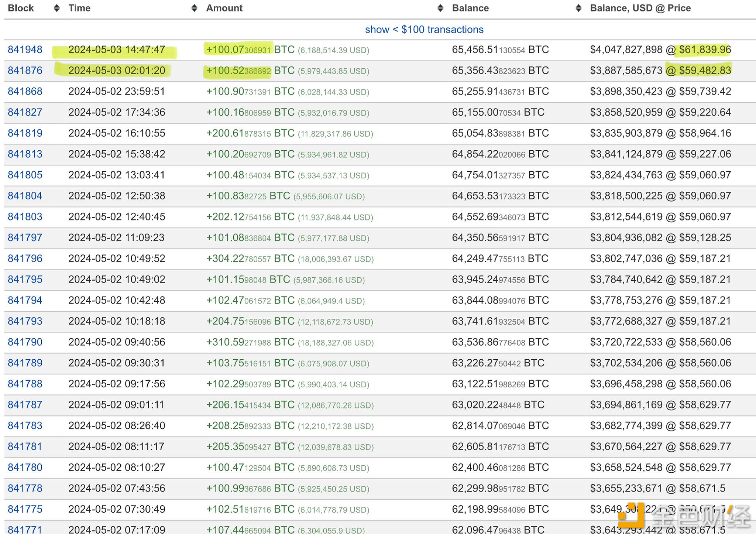The width and height of the screenshot is (756, 534).
Task: Open block 841790
Action: coord(25,342)
